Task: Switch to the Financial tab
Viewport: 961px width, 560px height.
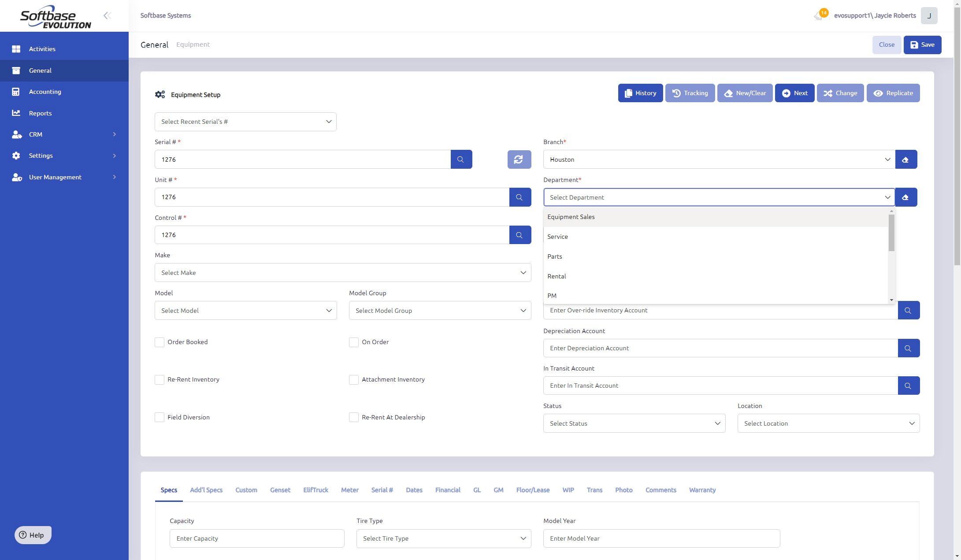Action: (x=447, y=490)
